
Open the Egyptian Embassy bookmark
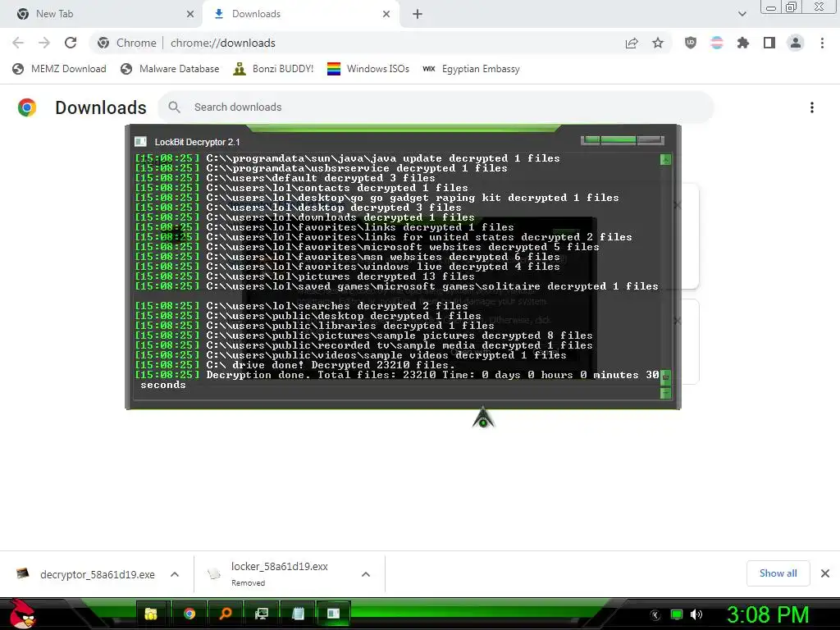[472, 69]
